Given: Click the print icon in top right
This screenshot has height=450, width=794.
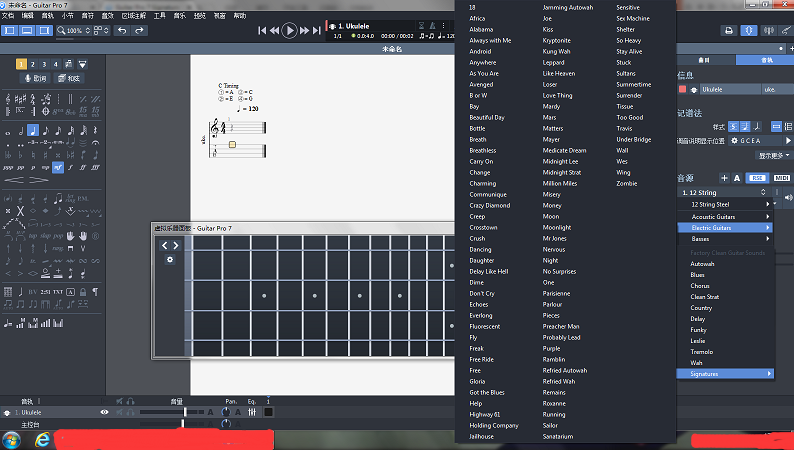Looking at the screenshot, I should pyautogui.click(x=729, y=31).
